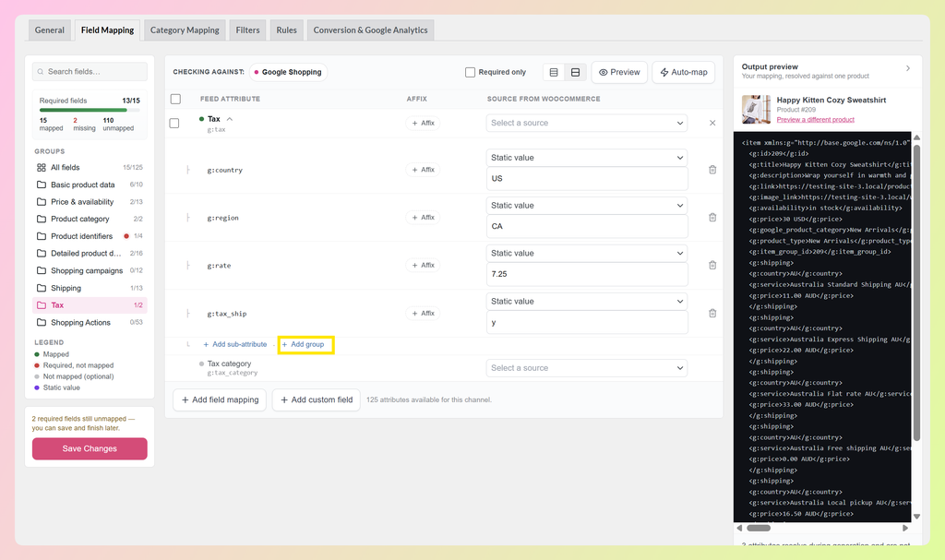
Task: Open Price & availability group
Action: tap(90, 202)
